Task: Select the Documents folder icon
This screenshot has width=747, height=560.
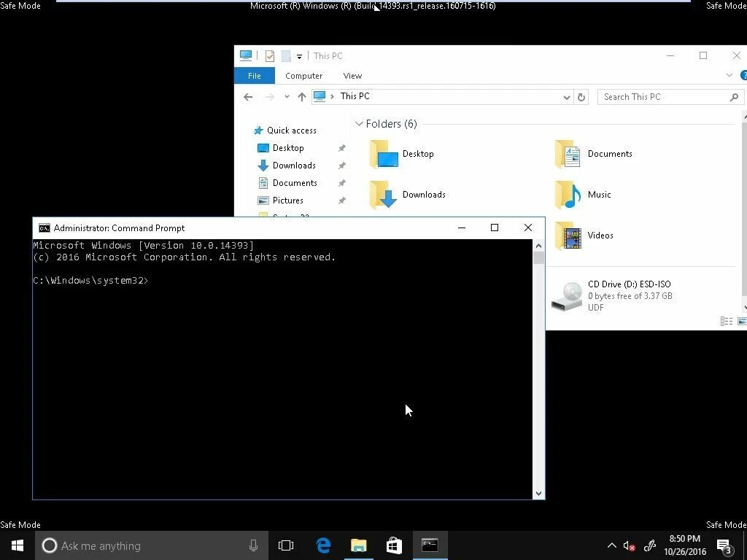Action: click(x=568, y=155)
